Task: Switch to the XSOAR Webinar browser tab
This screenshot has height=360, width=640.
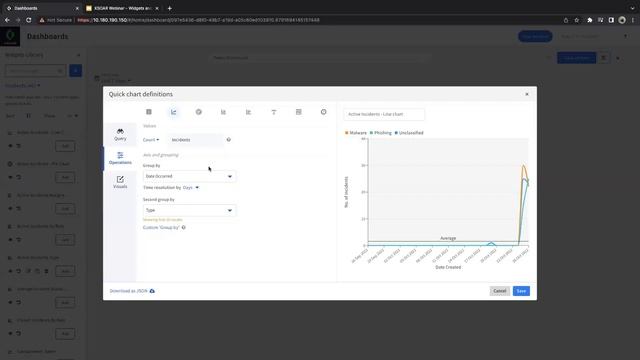Action: coord(122,8)
